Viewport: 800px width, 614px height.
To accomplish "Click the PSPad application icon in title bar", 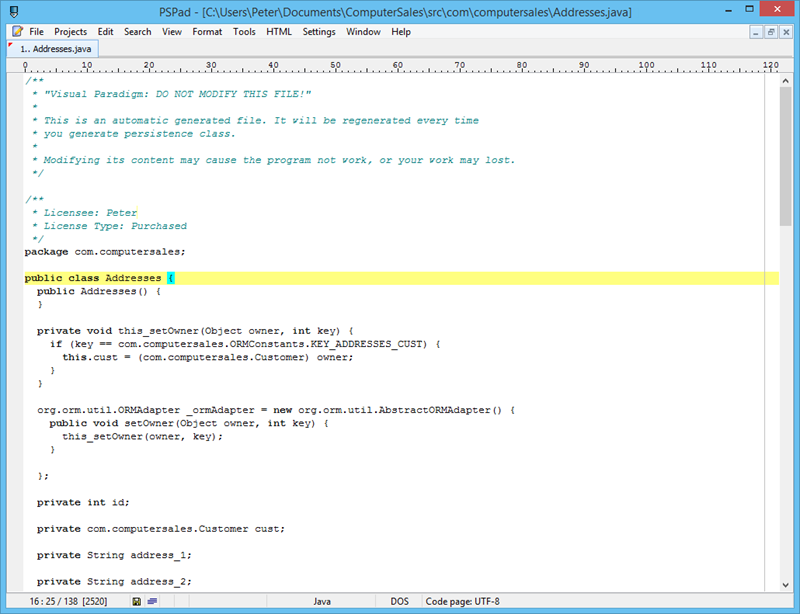I will [14, 11].
